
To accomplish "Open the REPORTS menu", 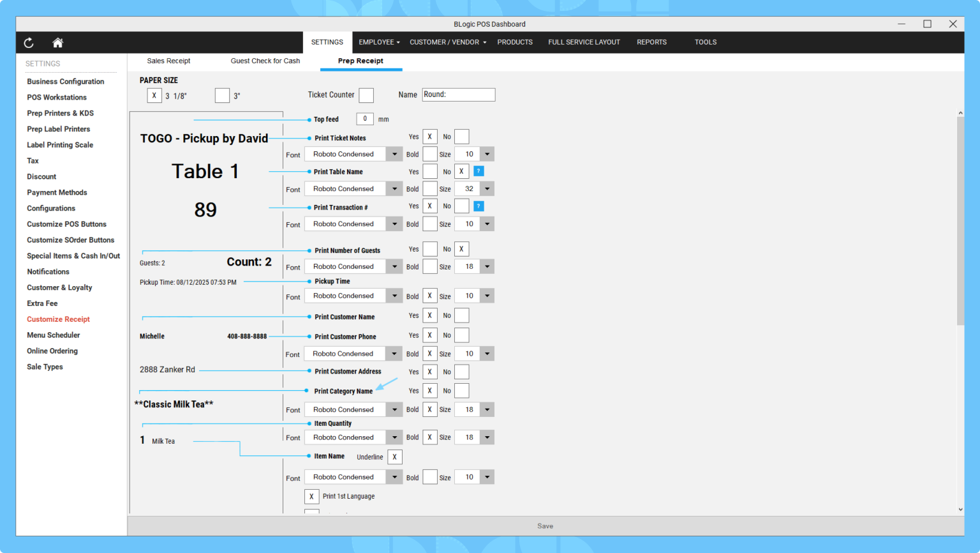I will [x=651, y=42].
